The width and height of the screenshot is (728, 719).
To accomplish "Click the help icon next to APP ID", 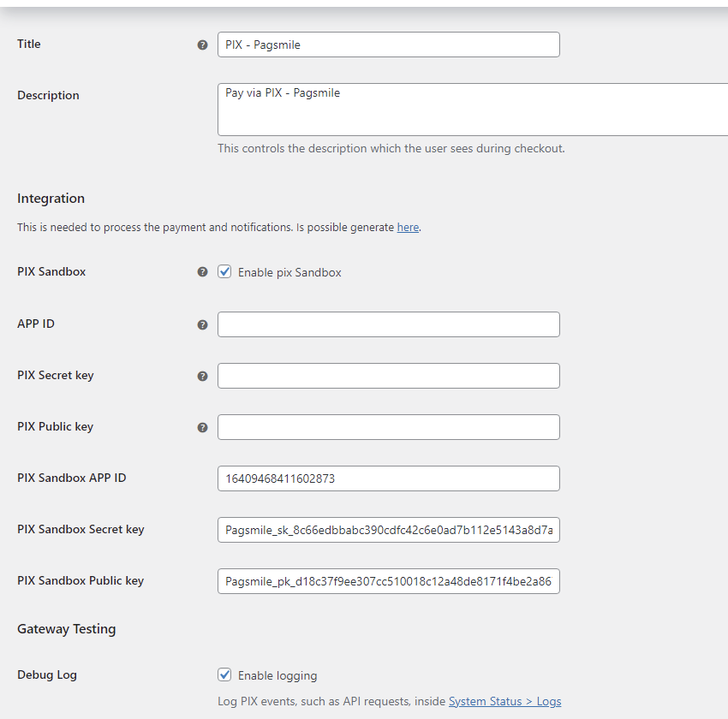I will tap(202, 325).
